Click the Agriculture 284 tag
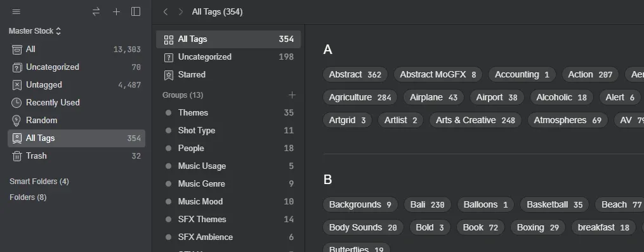 click(x=360, y=97)
